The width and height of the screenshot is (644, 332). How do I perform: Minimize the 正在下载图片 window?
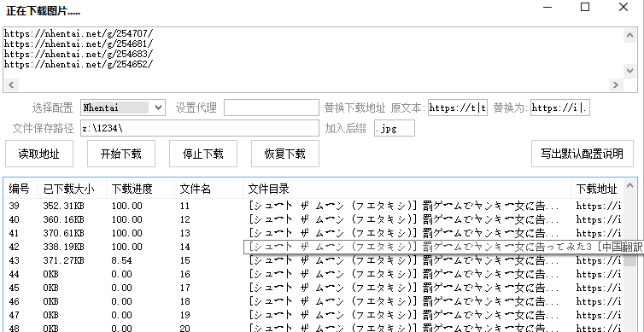tap(547, 7)
